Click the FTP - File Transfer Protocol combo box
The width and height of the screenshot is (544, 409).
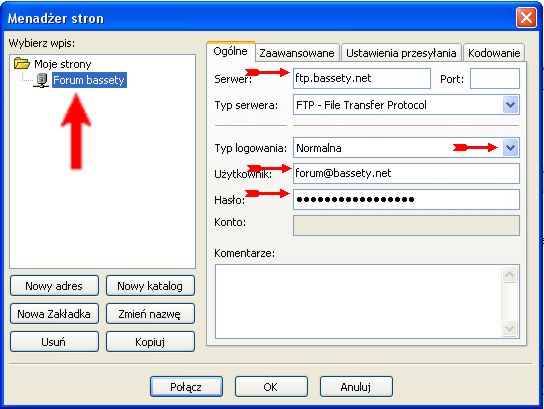click(x=406, y=105)
